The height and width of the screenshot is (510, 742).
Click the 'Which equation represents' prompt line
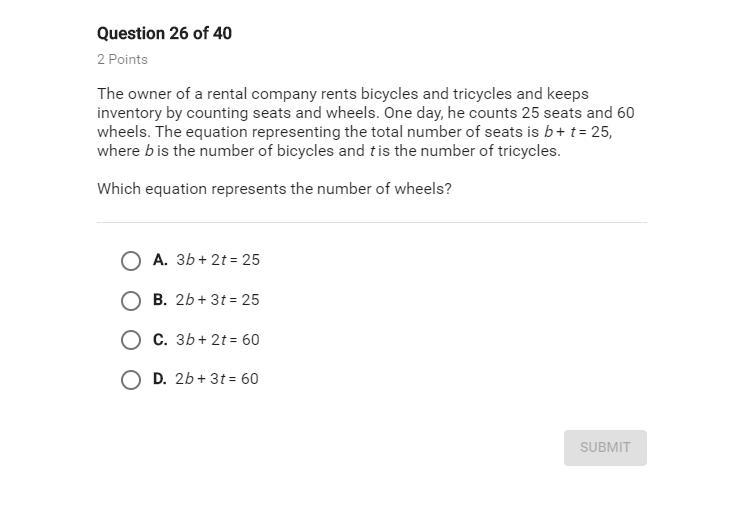[x=274, y=188]
